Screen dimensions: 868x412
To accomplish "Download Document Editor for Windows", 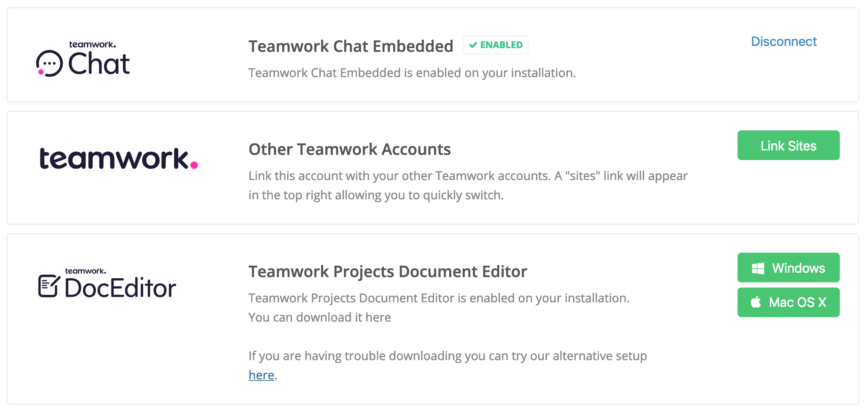I will (x=789, y=268).
